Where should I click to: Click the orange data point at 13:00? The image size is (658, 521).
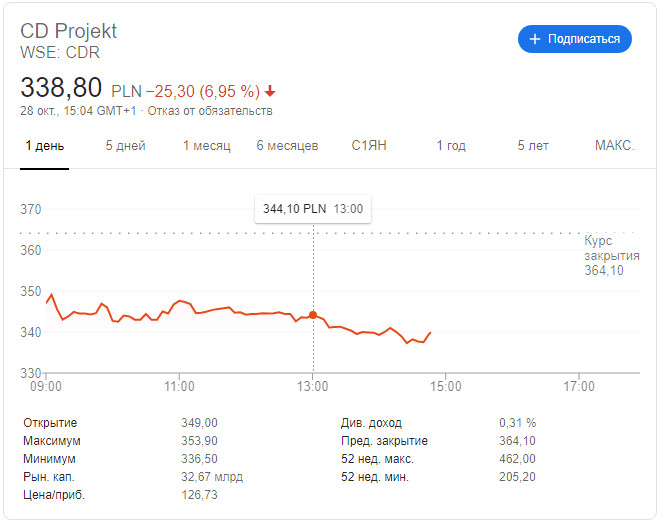[313, 315]
